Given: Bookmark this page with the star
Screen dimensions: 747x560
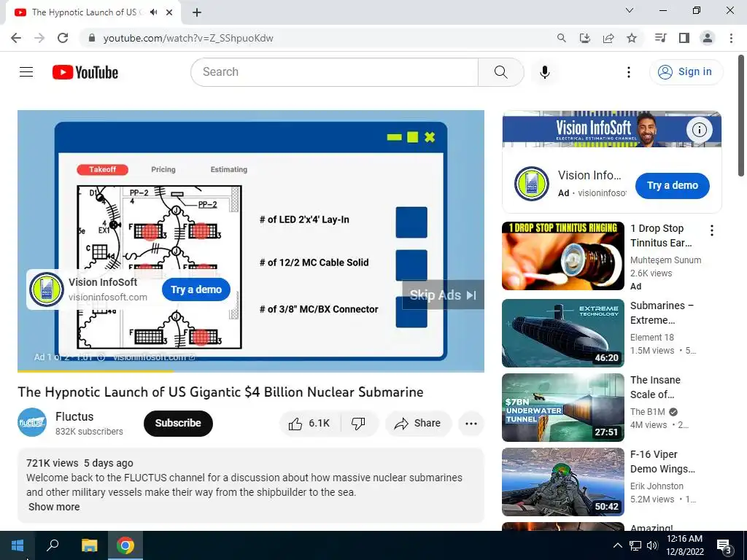Looking at the screenshot, I should pyautogui.click(x=632, y=38).
